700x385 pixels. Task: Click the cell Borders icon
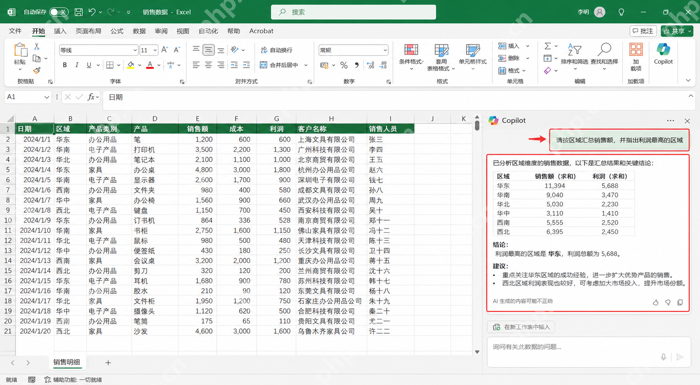click(x=110, y=65)
